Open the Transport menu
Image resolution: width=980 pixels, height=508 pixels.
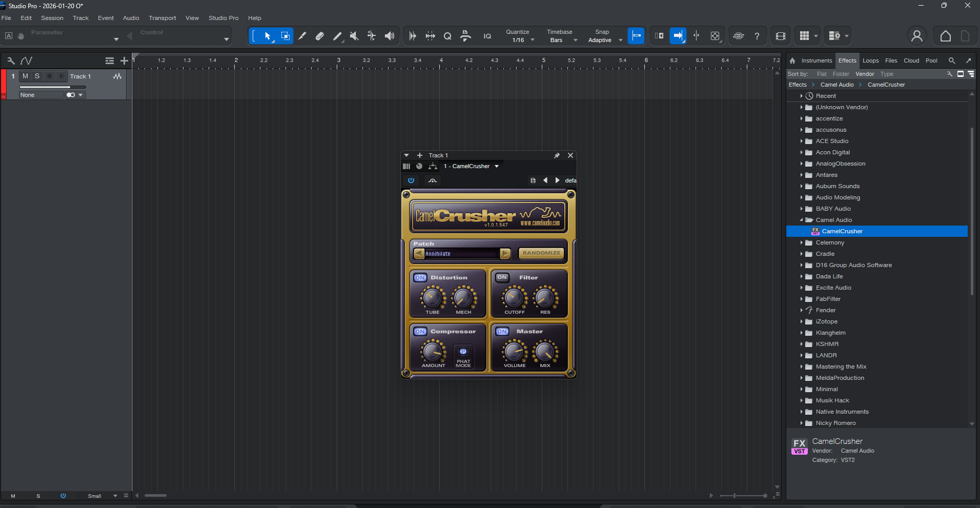coord(162,18)
